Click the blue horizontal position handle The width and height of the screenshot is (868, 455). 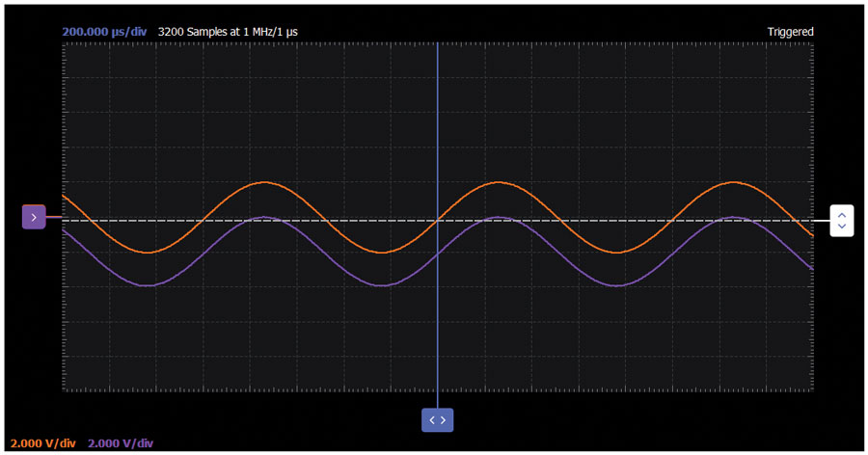click(437, 420)
